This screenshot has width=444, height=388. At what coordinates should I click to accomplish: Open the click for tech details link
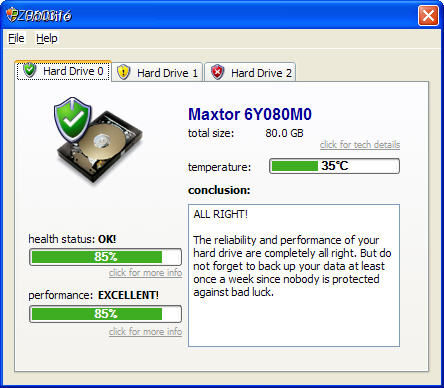point(360,145)
